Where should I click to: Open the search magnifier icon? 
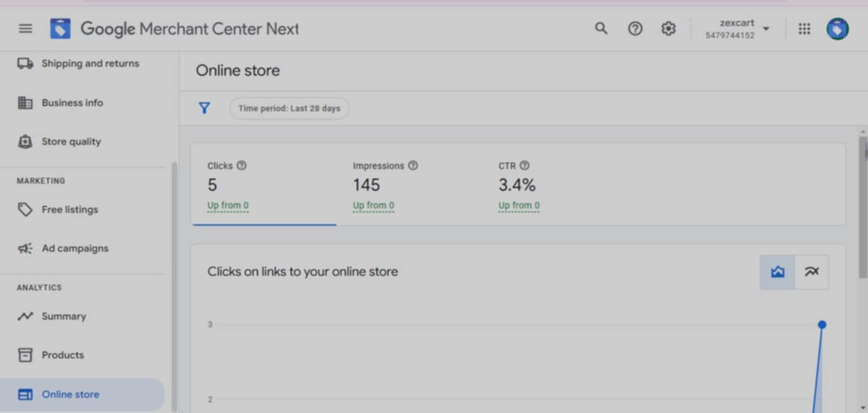(x=601, y=29)
